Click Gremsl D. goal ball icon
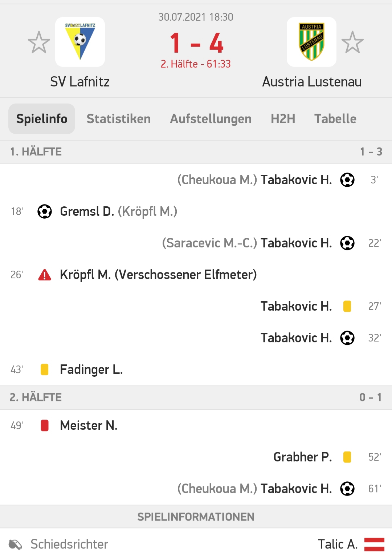 [45, 211]
